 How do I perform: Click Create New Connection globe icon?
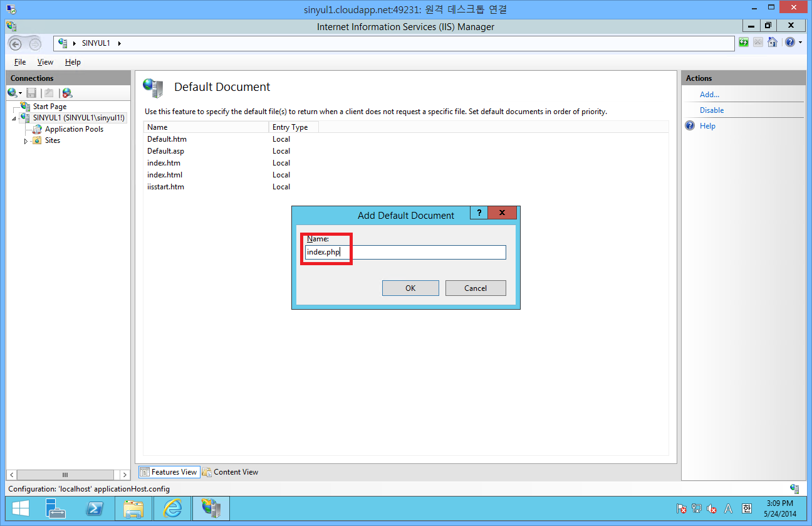13,93
